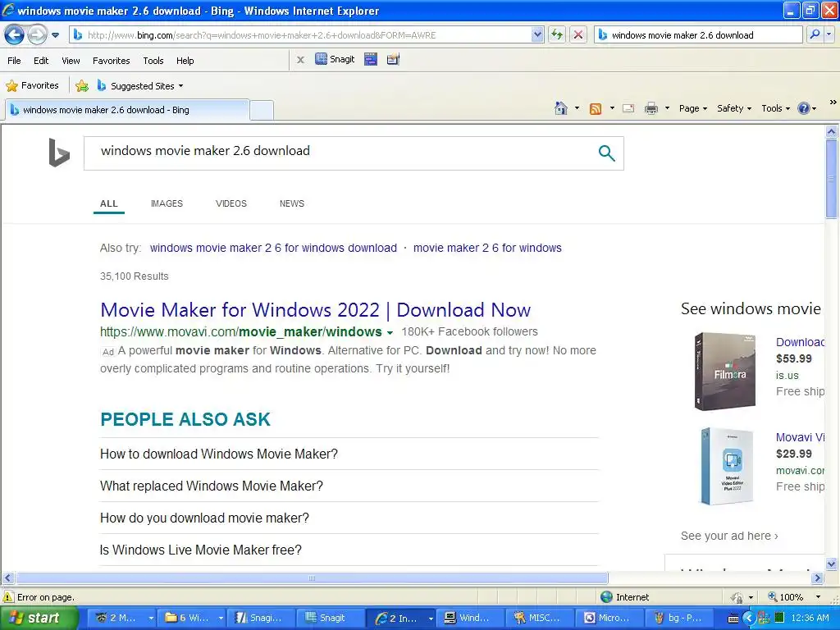The image size is (840, 630).
Task: Expand 'What replaced Windows Movie Maker?'
Action: point(349,486)
